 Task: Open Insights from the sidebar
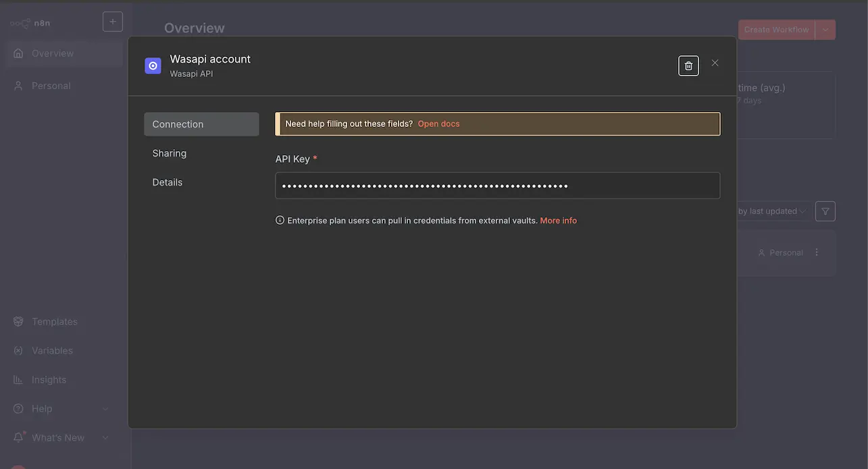(x=65, y=380)
